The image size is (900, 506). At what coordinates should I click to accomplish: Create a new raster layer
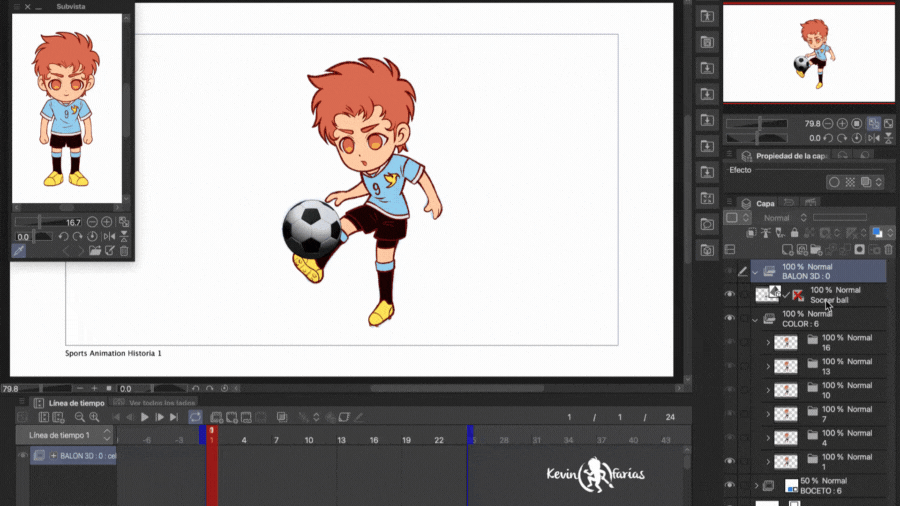click(x=788, y=250)
